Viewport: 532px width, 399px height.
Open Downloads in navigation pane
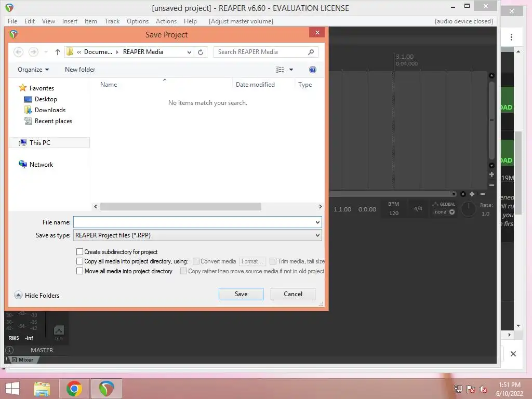click(x=50, y=110)
